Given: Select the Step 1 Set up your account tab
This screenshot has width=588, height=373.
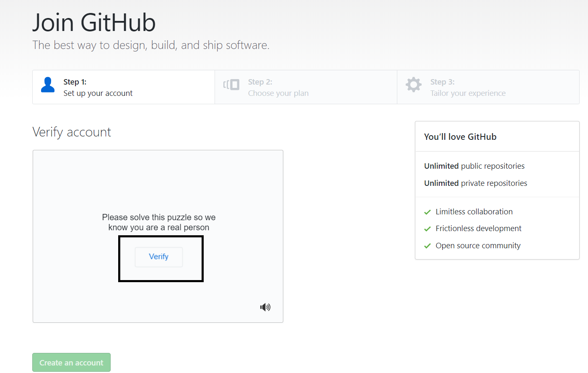Looking at the screenshot, I should 124,87.
